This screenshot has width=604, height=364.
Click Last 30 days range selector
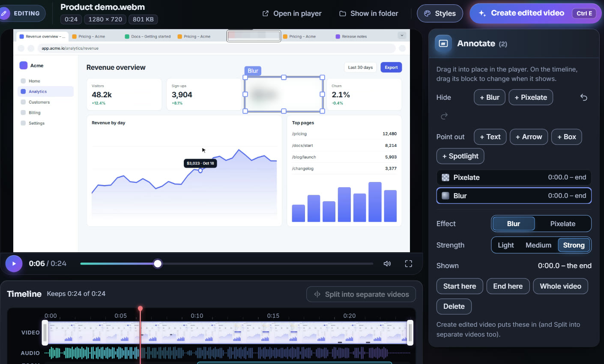coord(360,67)
